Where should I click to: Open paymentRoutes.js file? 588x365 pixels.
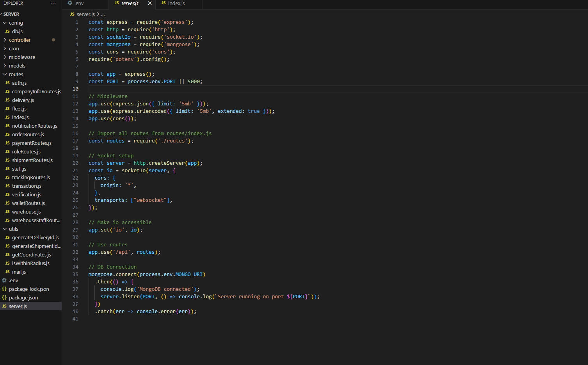click(32, 143)
